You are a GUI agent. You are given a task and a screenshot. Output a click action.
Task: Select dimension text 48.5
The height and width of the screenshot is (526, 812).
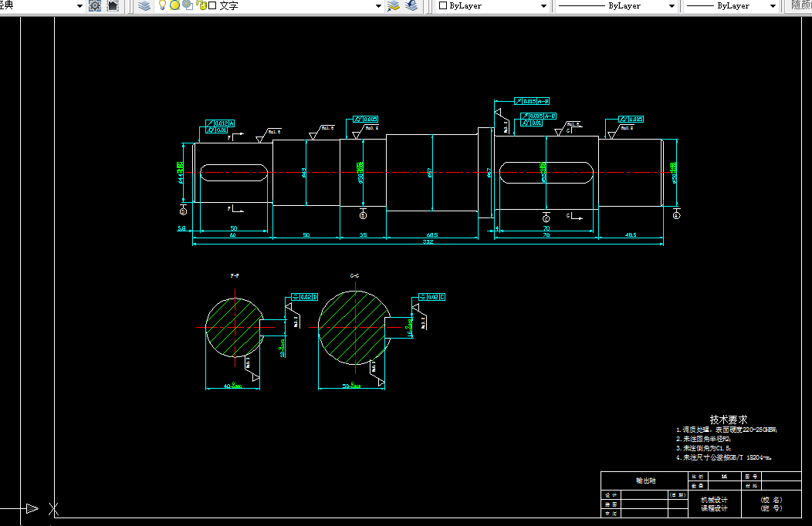(x=631, y=234)
